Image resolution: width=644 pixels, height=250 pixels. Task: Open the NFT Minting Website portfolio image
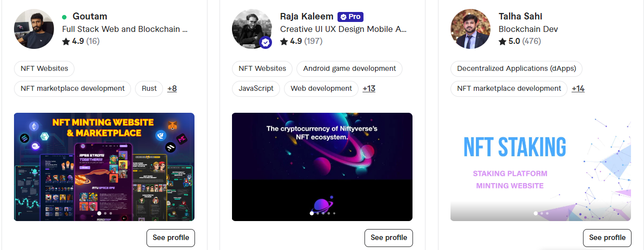pos(104,167)
